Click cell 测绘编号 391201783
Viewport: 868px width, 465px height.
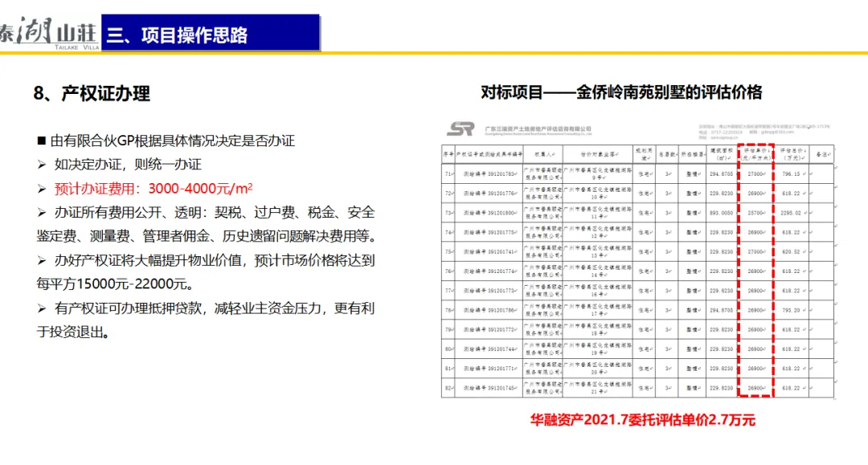click(489, 173)
